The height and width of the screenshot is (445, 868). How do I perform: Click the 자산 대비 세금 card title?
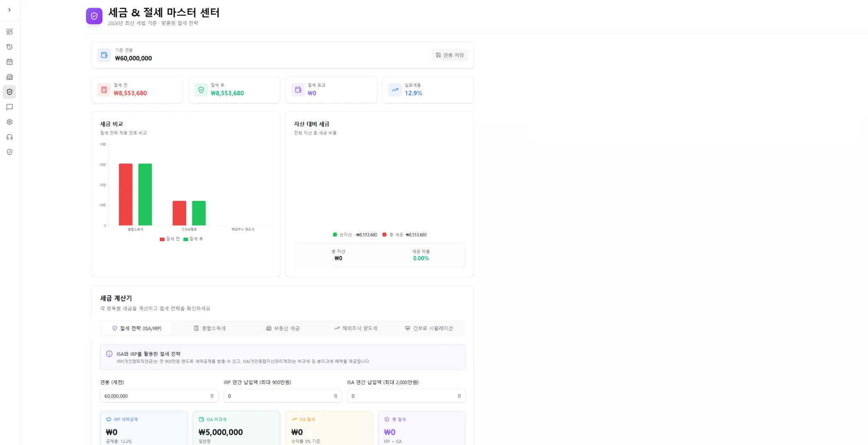(x=312, y=124)
